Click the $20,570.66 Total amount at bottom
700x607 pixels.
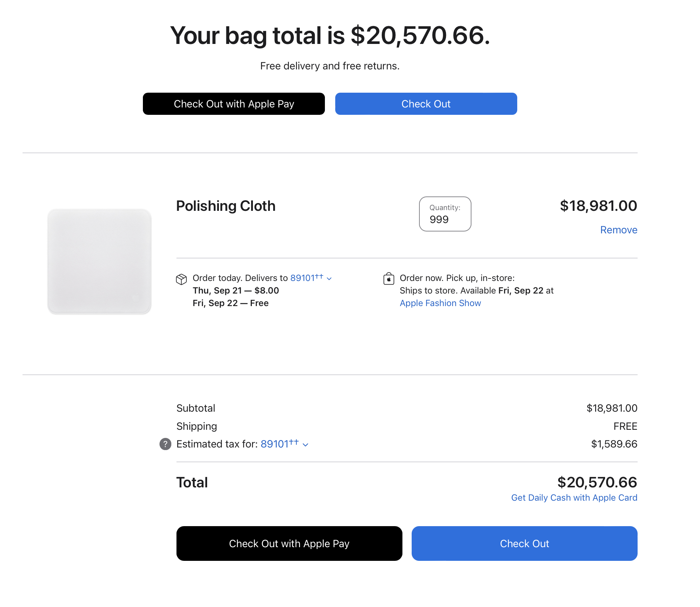coord(597,482)
